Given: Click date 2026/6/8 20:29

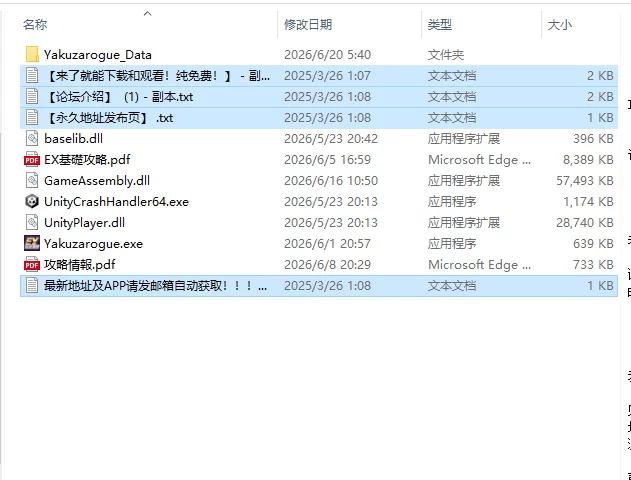Looking at the screenshot, I should click(x=327, y=264).
